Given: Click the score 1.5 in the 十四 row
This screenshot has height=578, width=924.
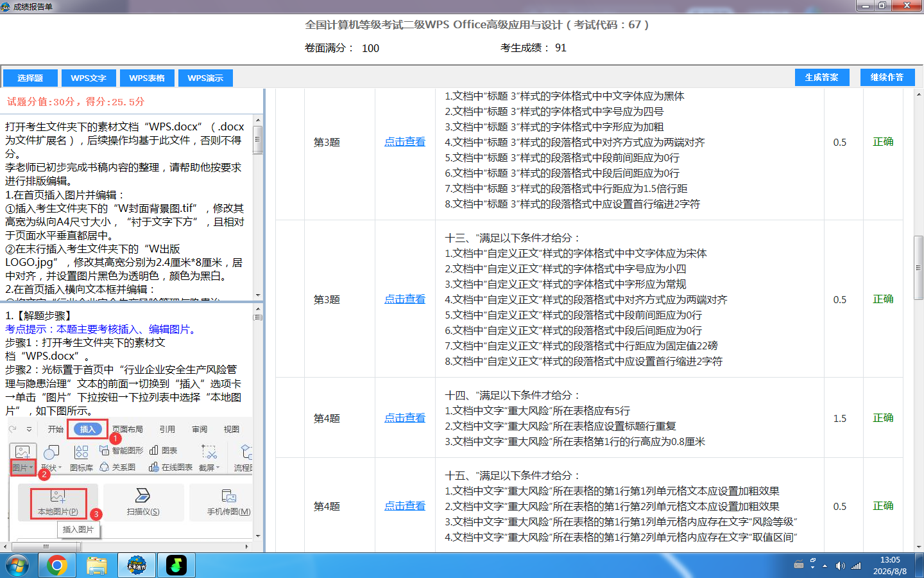Looking at the screenshot, I should tap(840, 418).
